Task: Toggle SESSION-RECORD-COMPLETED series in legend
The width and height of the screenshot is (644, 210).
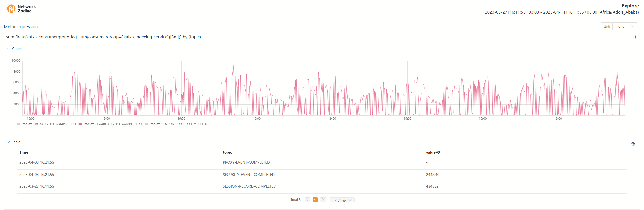Action: coord(179,124)
